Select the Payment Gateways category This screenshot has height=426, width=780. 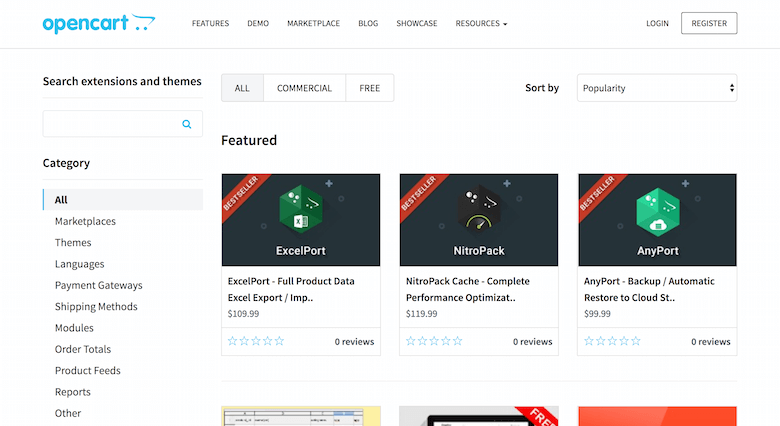[98, 285]
